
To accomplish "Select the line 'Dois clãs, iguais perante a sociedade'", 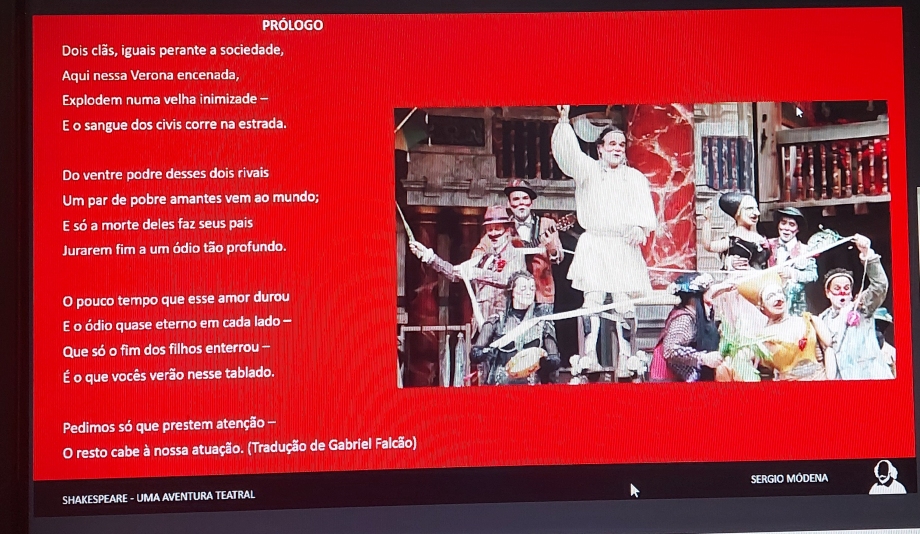I will point(173,50).
